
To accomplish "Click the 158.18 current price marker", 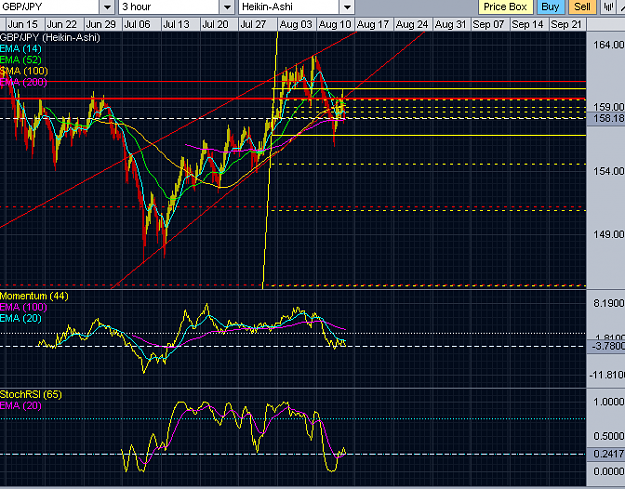I will point(606,118).
